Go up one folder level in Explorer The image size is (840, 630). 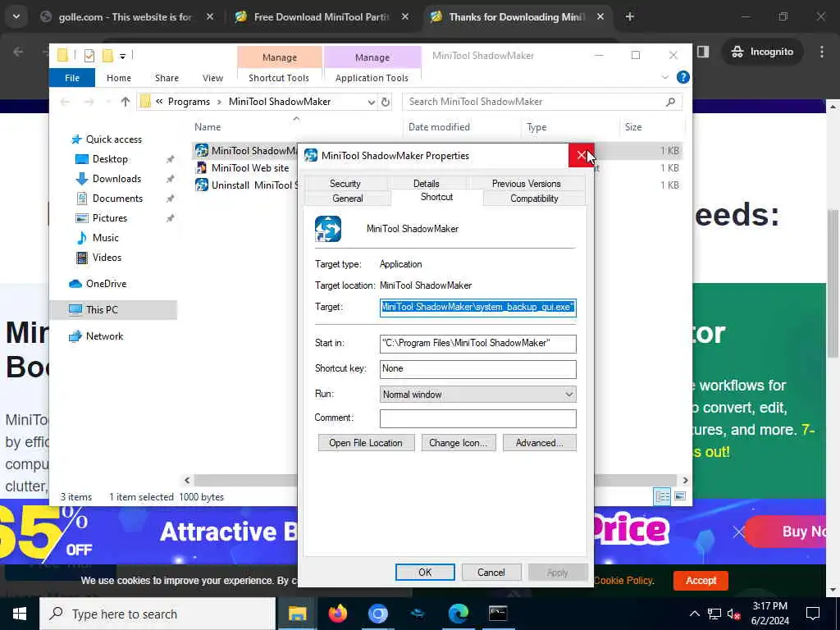pos(126,102)
